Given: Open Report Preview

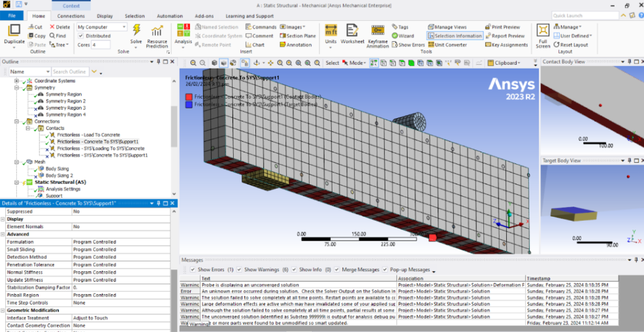Looking at the screenshot, I should (x=505, y=36).
